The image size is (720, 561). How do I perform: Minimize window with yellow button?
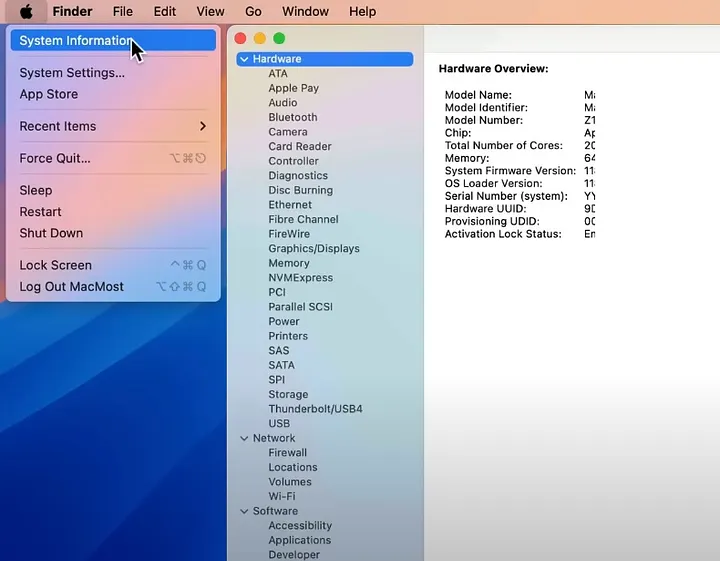(259, 38)
